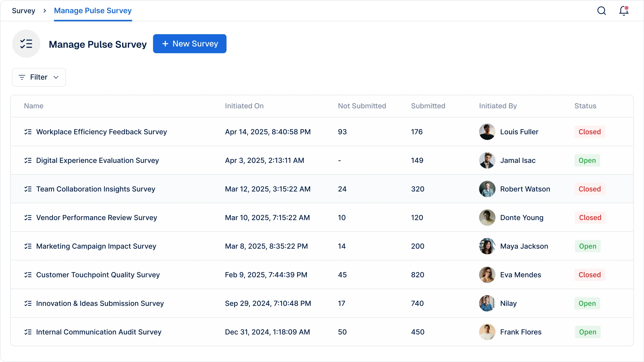Click checklist icon for Workplace Efficiency Feedback Survey
The height and width of the screenshot is (362, 644).
coord(28,132)
